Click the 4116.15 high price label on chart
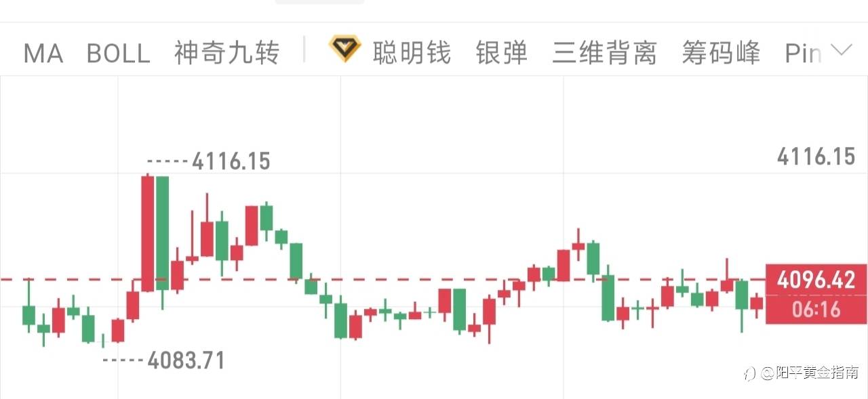The image size is (868, 399). click(x=231, y=161)
